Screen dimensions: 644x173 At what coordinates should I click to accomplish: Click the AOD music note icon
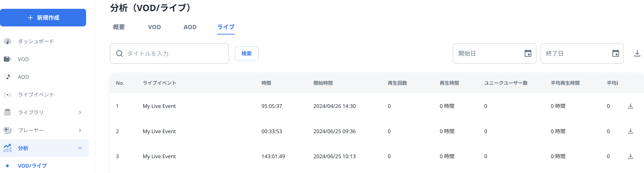point(7,77)
